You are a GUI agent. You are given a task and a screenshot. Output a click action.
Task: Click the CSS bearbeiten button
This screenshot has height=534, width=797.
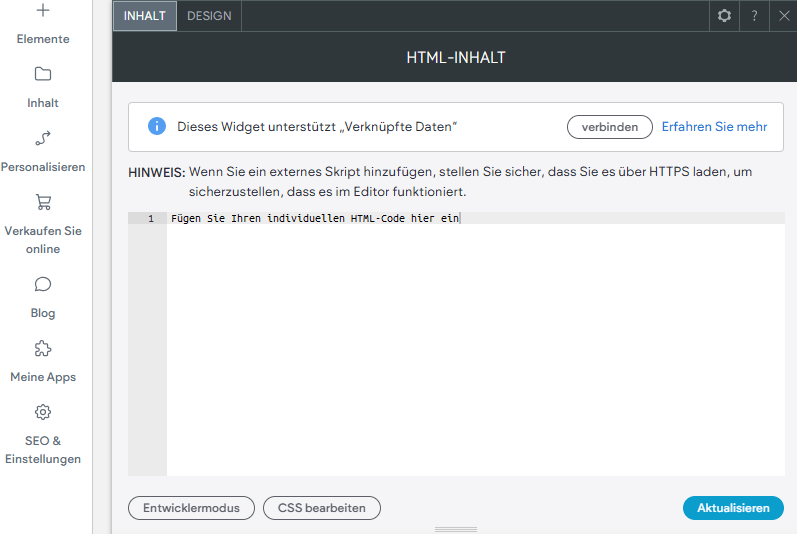pos(322,508)
